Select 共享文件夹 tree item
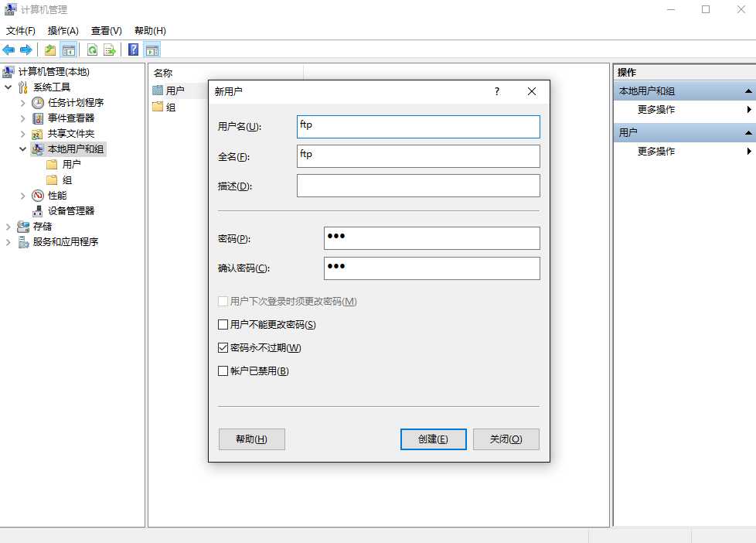The width and height of the screenshot is (756, 543). click(71, 134)
